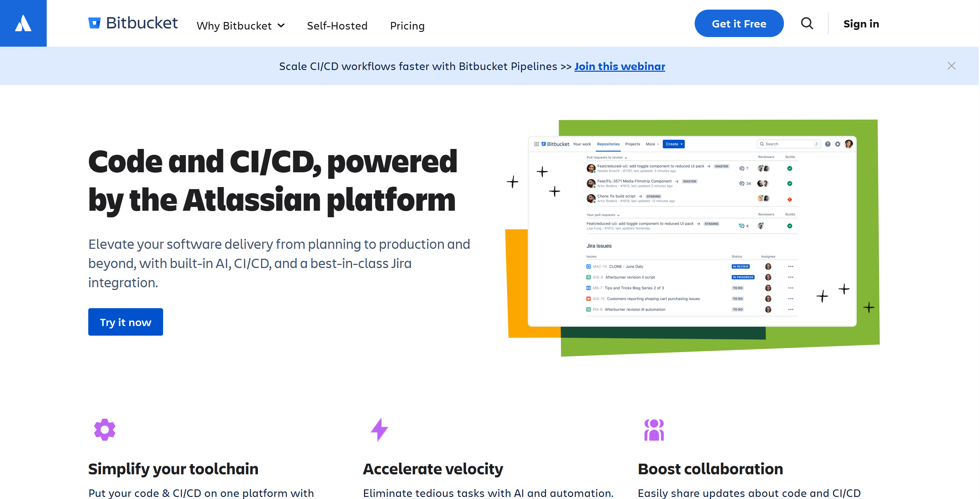Select the Simplify your toolchain heading
The image size is (980, 499).
[173, 469]
